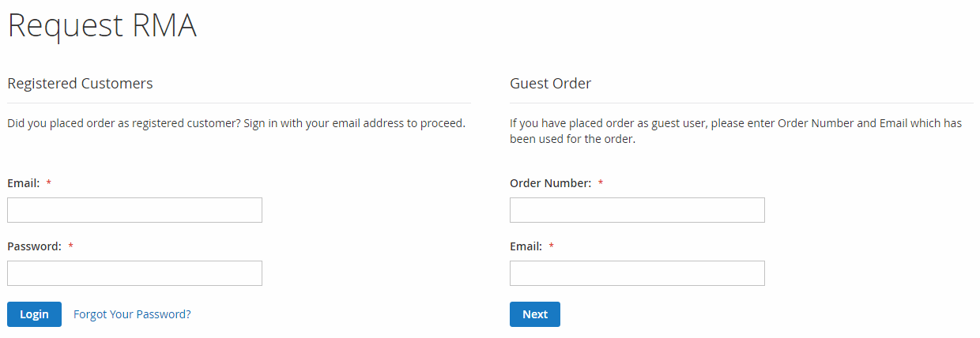Screen dimensions: 980x338
Task: Click the asterisk beside Registered Customers Email label
Action: coord(49,183)
